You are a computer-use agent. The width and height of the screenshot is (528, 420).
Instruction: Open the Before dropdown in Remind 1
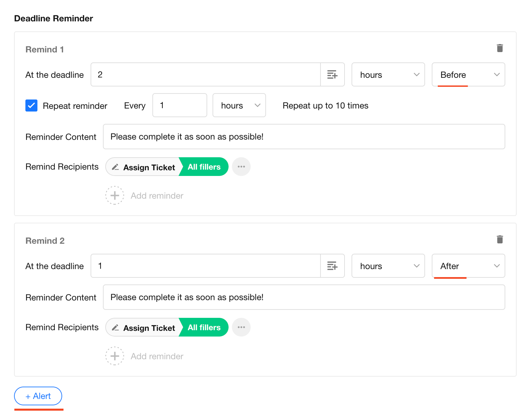click(x=468, y=74)
